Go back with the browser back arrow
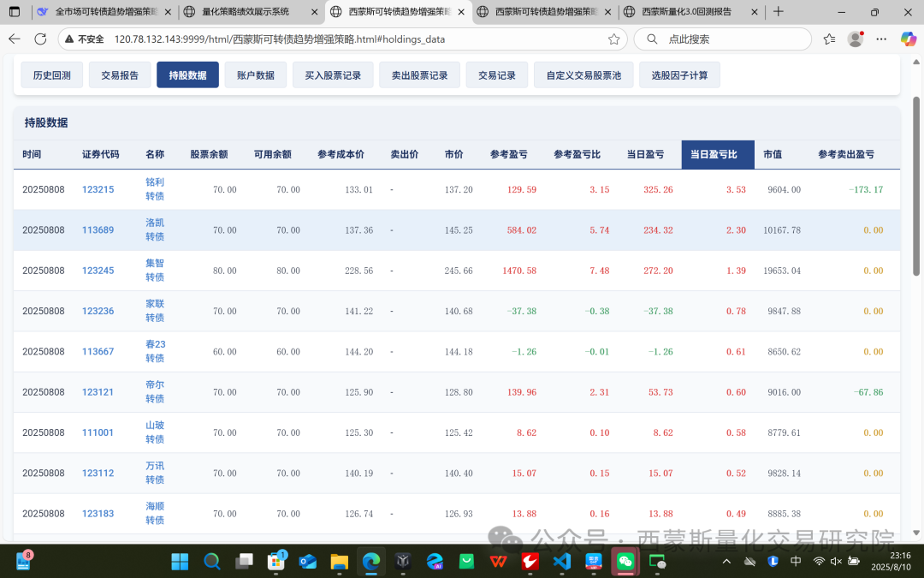This screenshot has width=924, height=578. coord(15,39)
